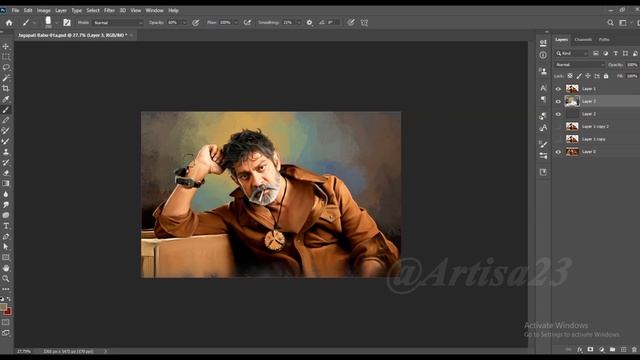Select the Eyedropper tool
Viewport: 640px width, 360px height.
tap(6, 99)
